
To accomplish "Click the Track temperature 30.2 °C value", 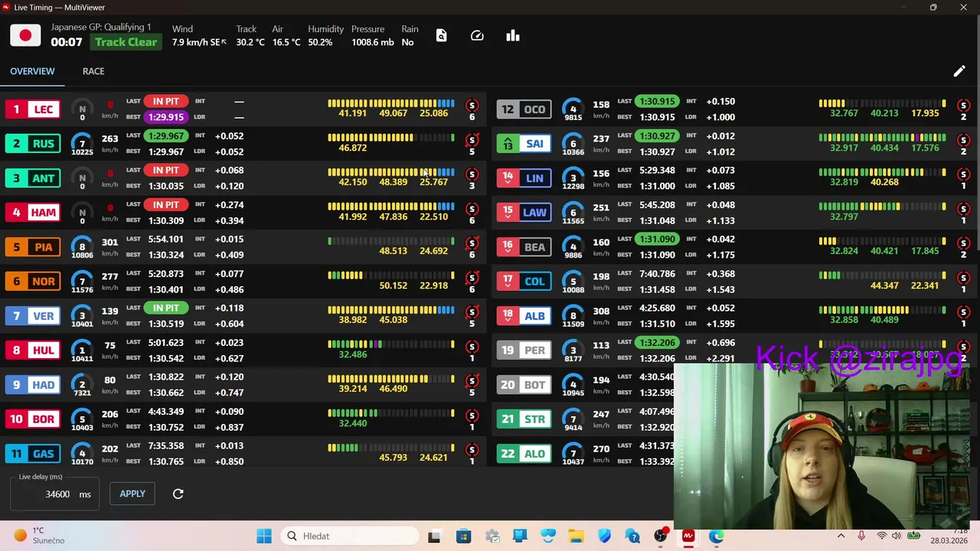I will (250, 42).
